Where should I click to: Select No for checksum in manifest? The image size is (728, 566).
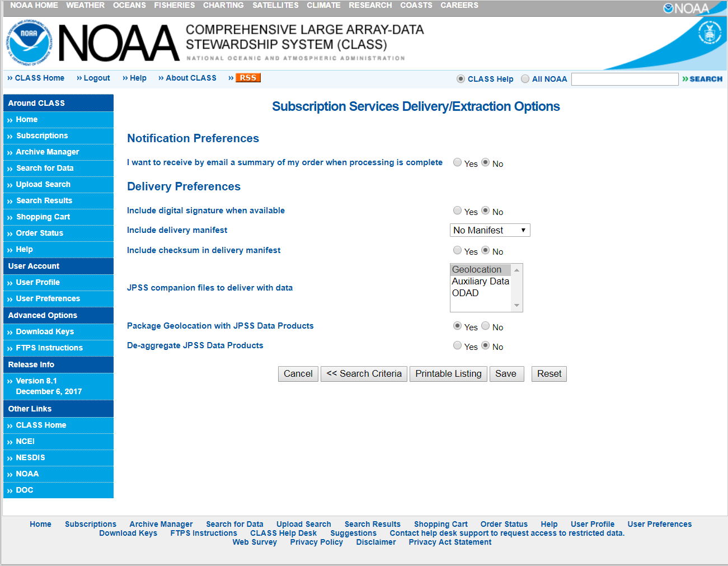click(486, 250)
